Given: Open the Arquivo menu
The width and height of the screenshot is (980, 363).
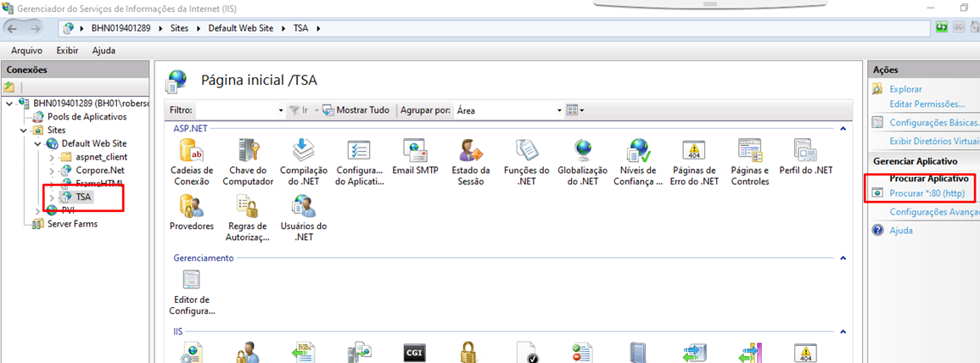Looking at the screenshot, I should click(x=26, y=51).
